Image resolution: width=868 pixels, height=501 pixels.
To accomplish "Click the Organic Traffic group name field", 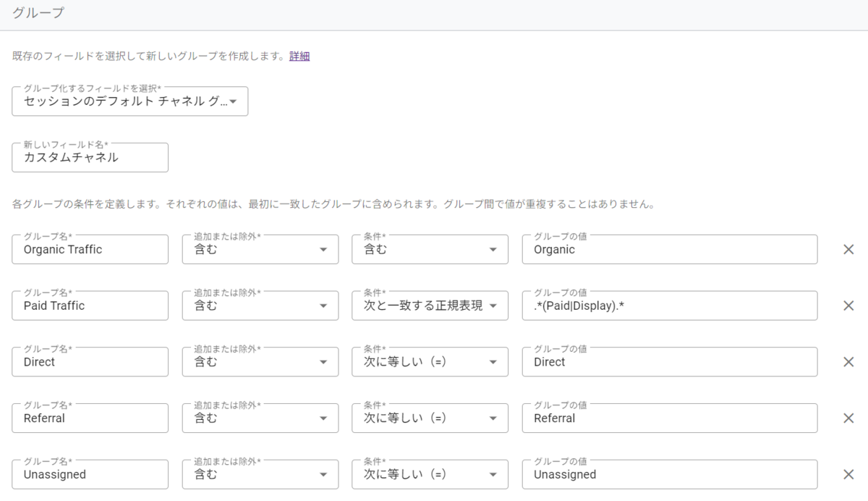I will coord(90,250).
